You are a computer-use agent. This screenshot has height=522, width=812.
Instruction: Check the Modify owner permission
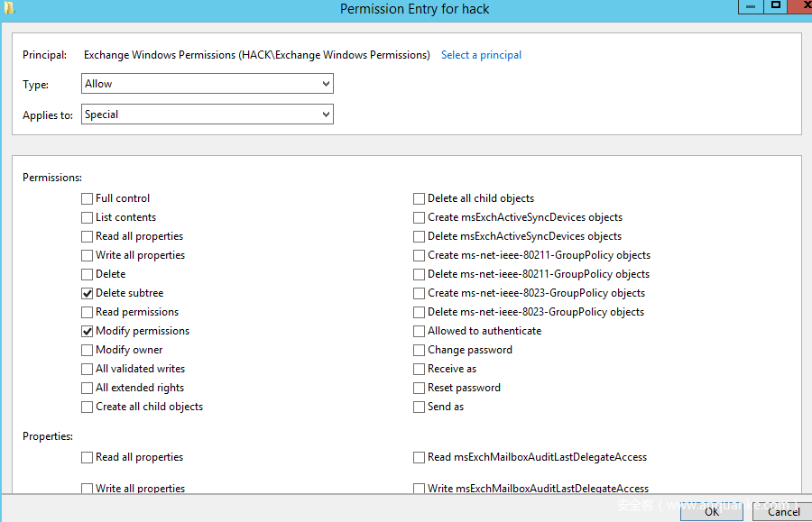pos(88,350)
